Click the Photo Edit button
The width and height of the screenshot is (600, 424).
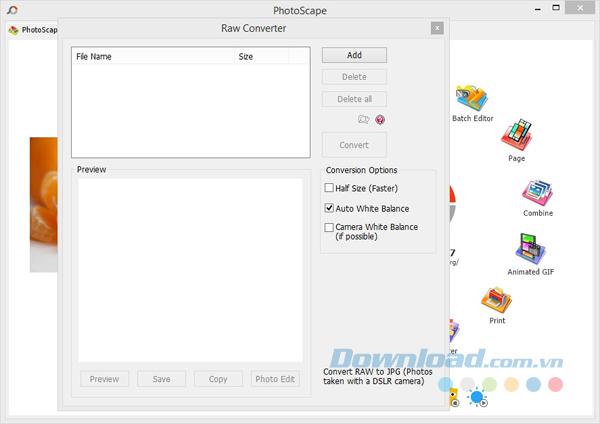pos(275,379)
